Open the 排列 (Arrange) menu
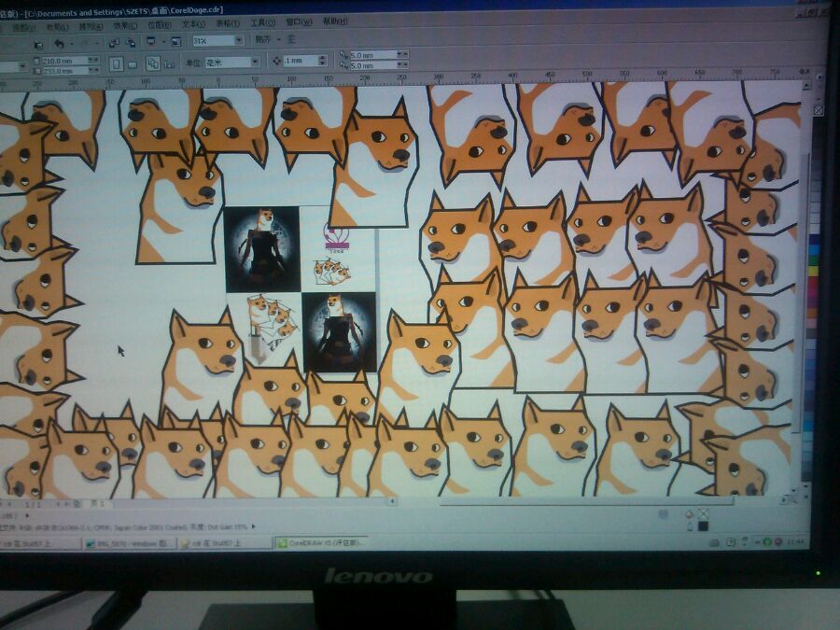Image resolution: width=840 pixels, height=630 pixels. pyautogui.click(x=91, y=26)
